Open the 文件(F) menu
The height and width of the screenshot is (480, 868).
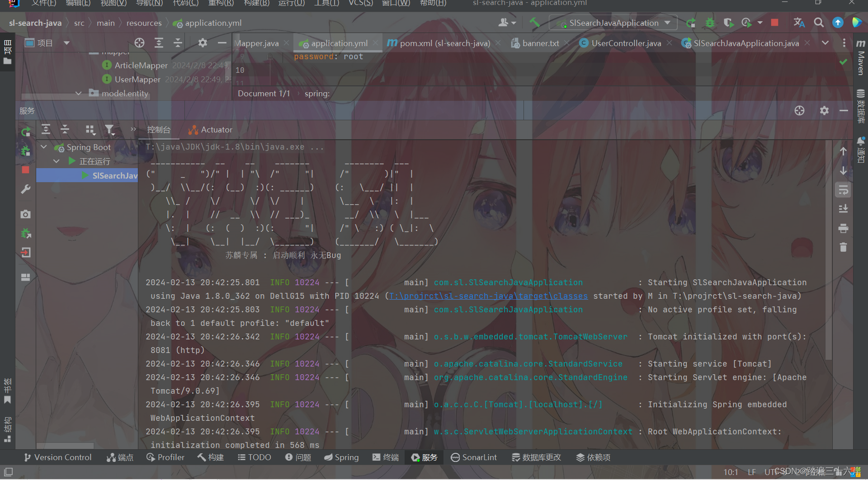pos(43,4)
